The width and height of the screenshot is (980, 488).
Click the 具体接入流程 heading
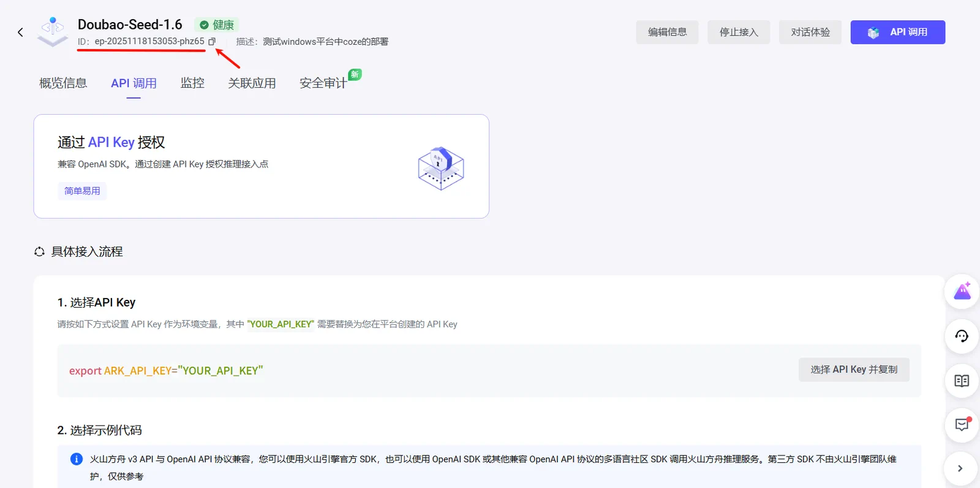point(87,252)
